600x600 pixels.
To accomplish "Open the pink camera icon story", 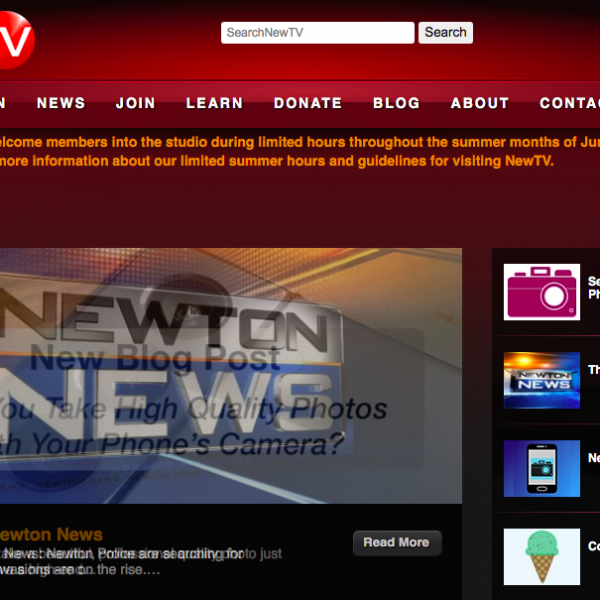I will pyautogui.click(x=541, y=292).
